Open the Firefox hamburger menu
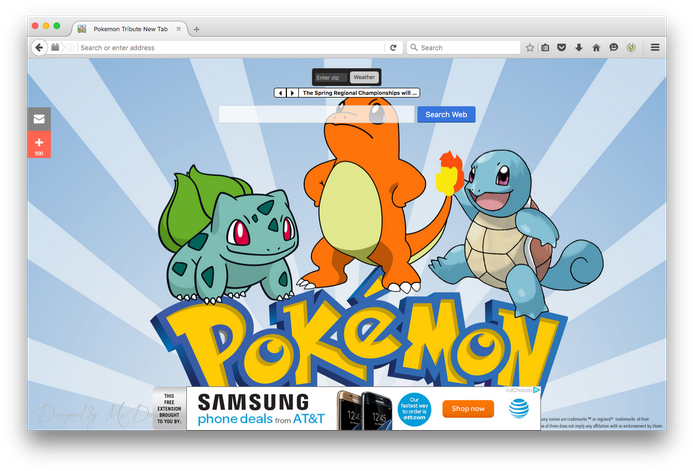 (x=655, y=47)
